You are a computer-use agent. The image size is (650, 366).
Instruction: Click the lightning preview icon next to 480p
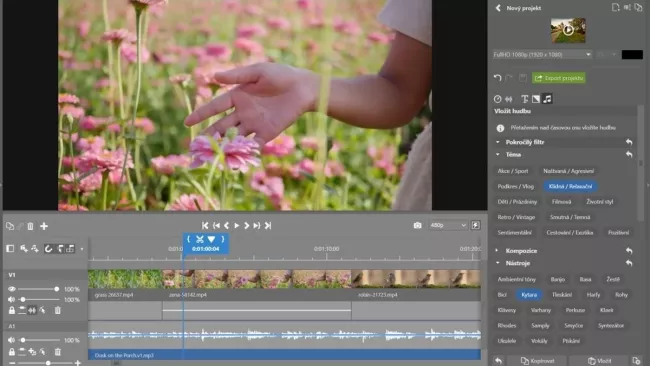click(x=475, y=225)
